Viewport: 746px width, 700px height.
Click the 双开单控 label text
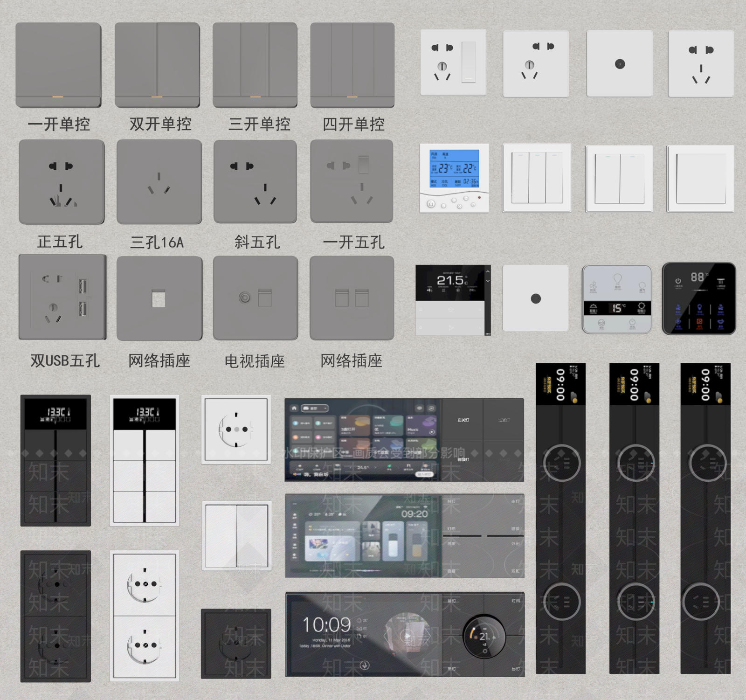160,124
